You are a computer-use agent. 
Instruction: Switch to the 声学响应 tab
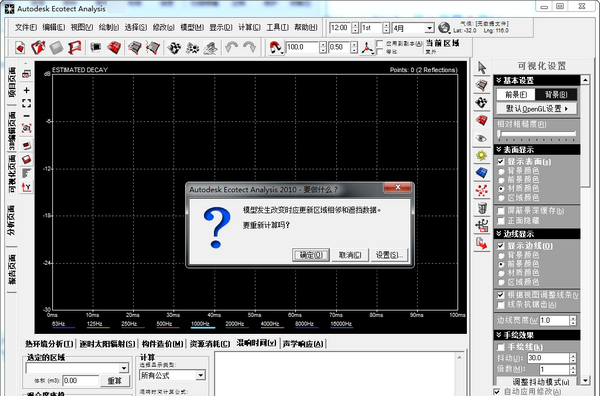coord(303,344)
